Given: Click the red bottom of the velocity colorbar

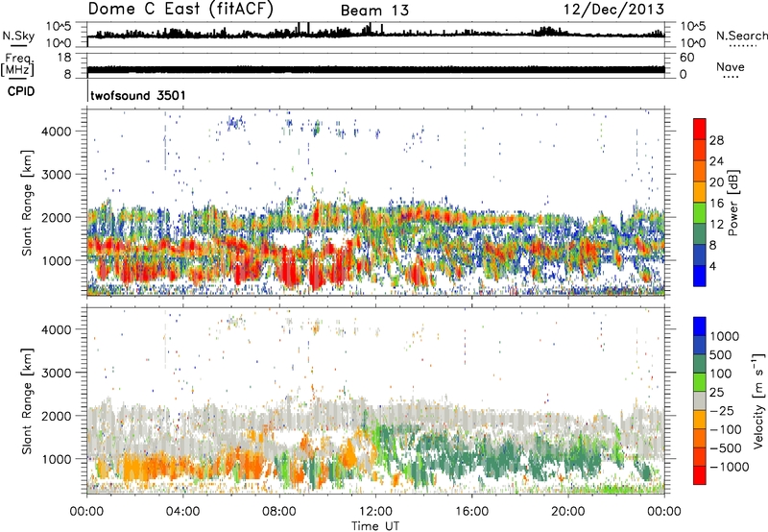Looking at the screenshot, I should [700, 475].
